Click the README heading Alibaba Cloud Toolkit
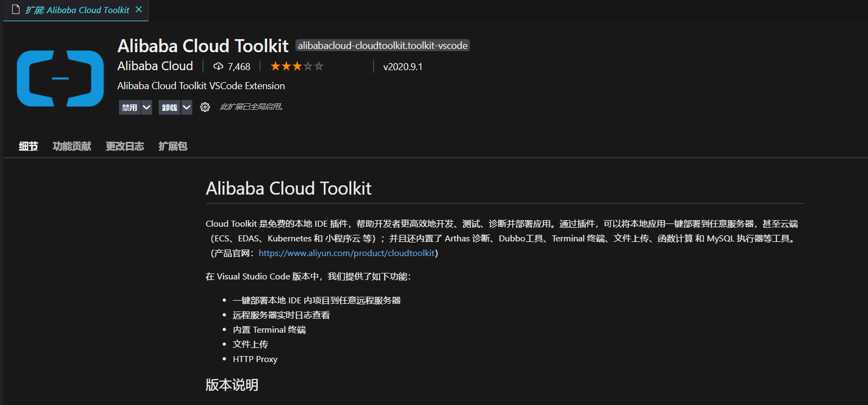 [288, 188]
